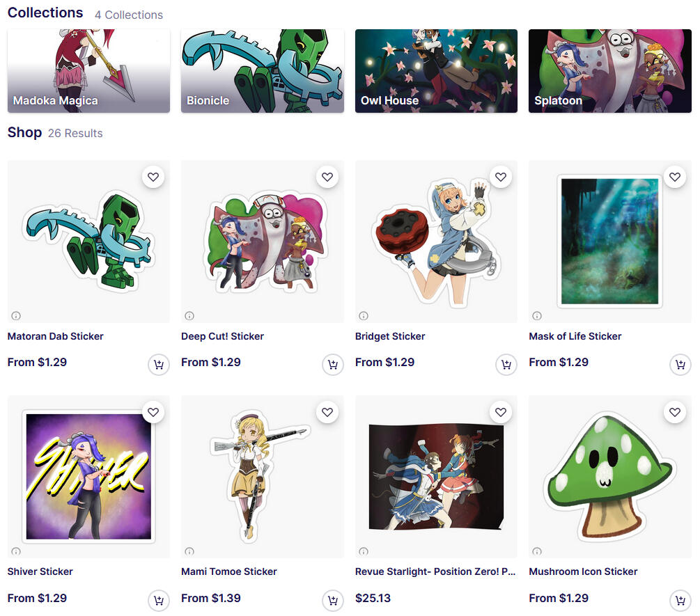
Task: Add Mami Tomoe Sticker to cart
Action: point(333,600)
